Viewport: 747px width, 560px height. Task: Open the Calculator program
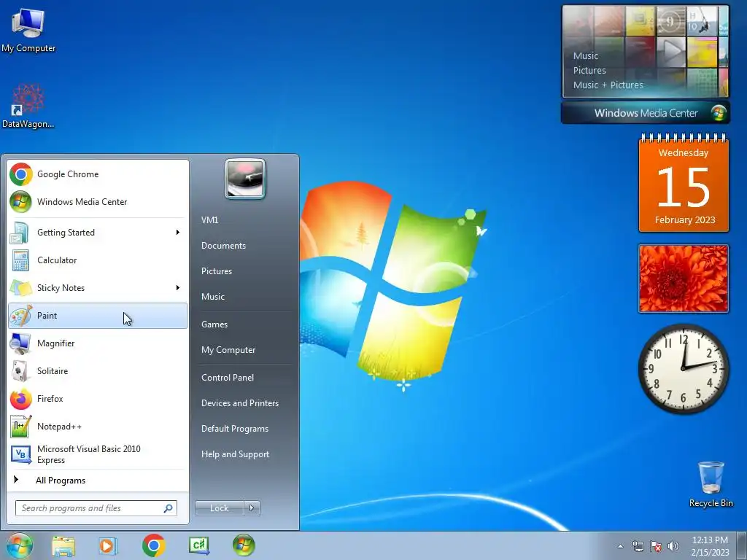98,260
